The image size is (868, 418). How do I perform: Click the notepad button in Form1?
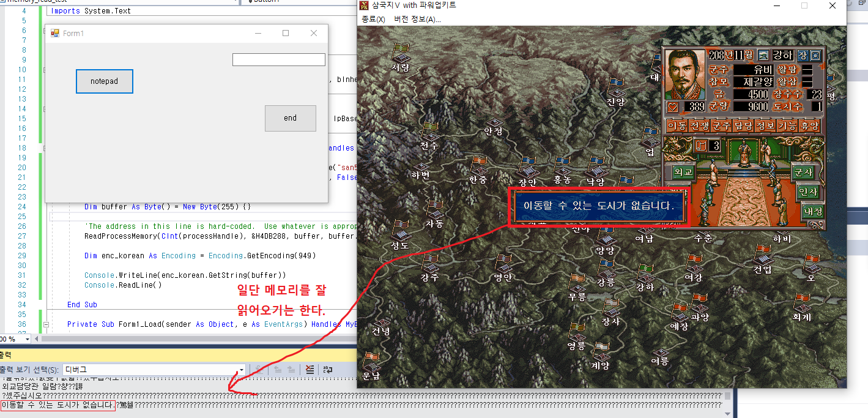[x=105, y=81]
